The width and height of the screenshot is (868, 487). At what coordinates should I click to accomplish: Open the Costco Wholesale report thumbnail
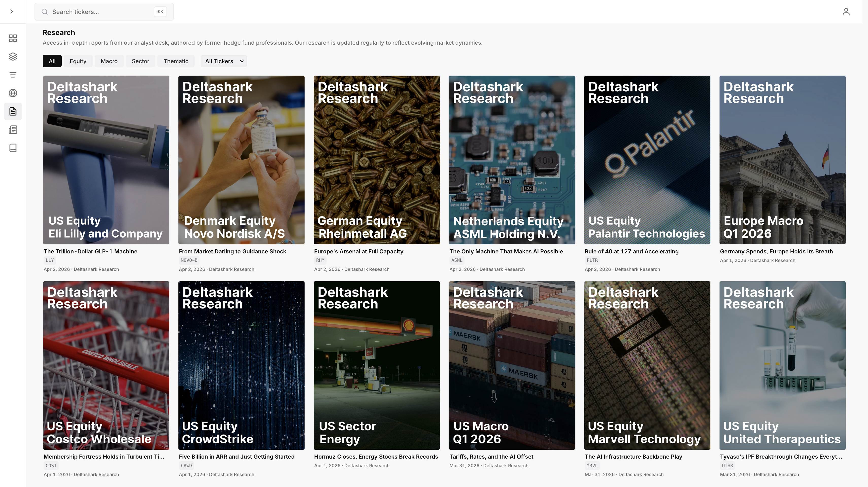click(106, 366)
